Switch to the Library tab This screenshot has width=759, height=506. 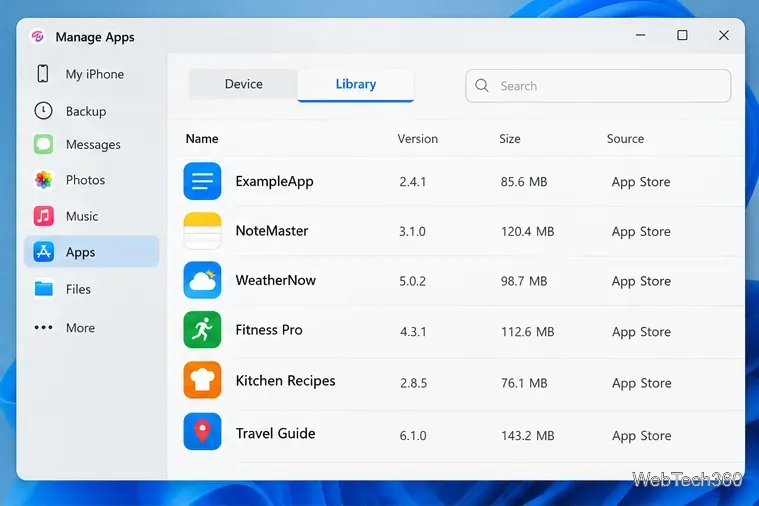coord(356,85)
